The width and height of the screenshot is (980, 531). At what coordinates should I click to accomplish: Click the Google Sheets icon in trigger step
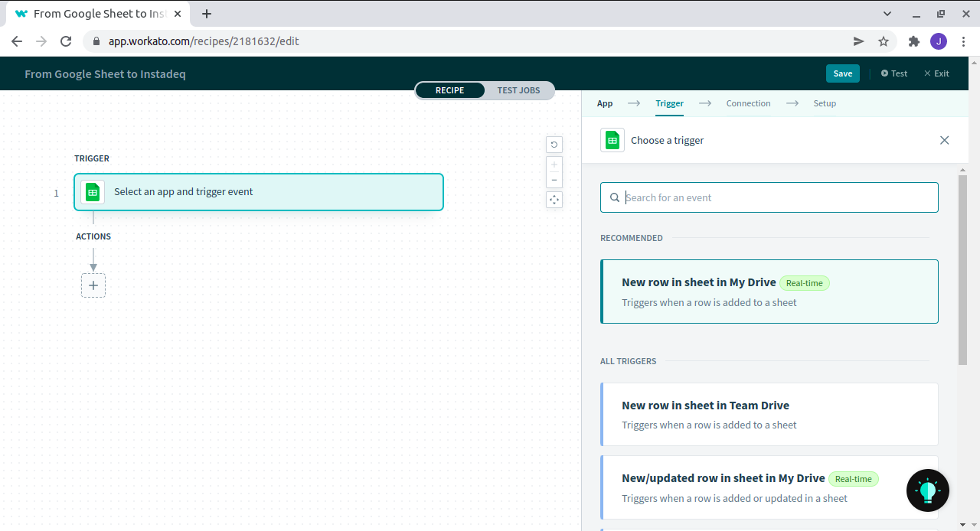[x=93, y=192]
